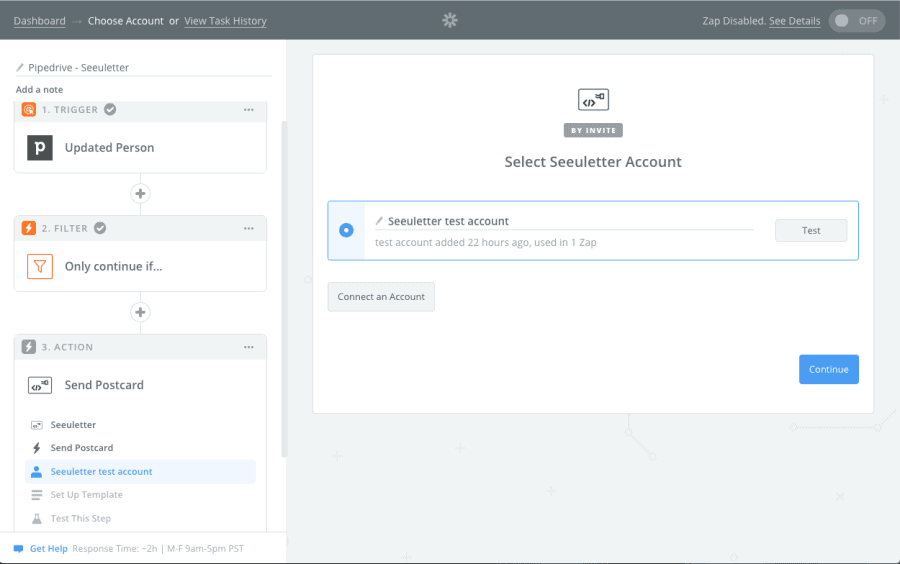Add a step after the trigger
Screen dimensions: 900x564
pos(141,193)
